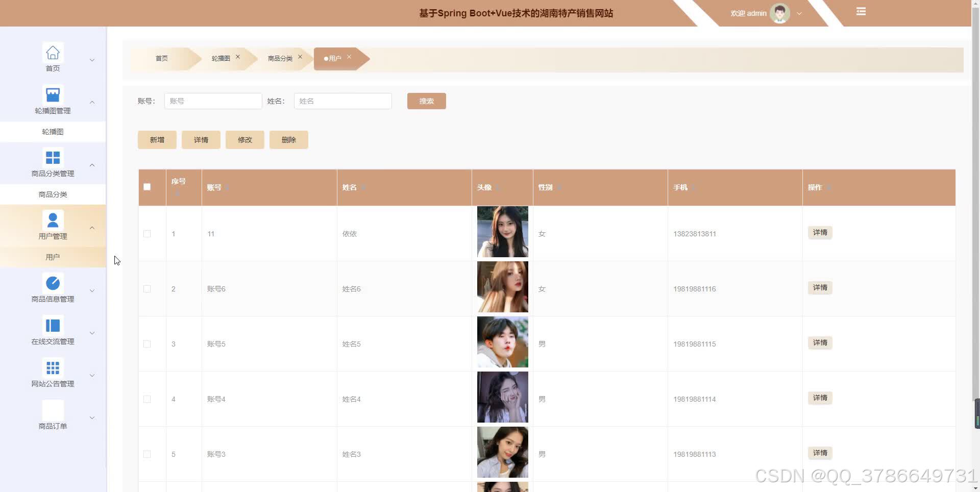Open 详情 for 账号4 row

tap(820, 398)
